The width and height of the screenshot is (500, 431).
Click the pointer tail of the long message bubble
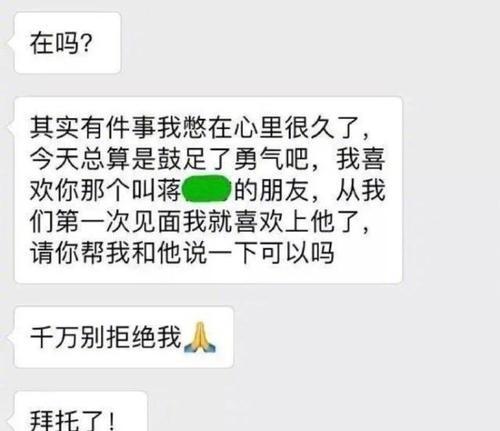tap(11, 128)
